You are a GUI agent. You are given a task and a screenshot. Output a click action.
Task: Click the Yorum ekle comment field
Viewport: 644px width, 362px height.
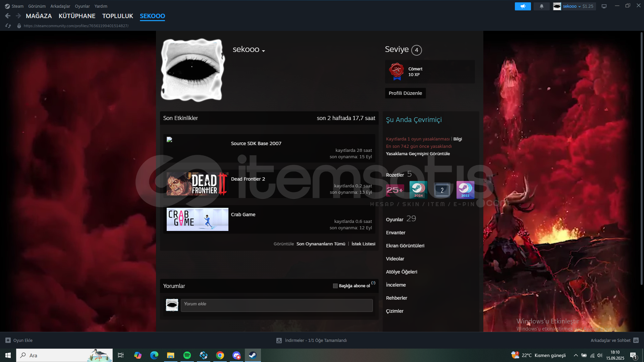pos(277,305)
